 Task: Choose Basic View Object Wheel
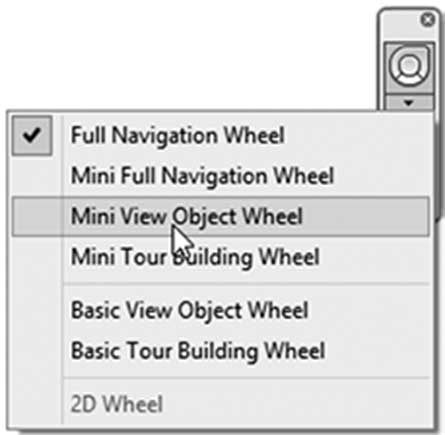click(190, 311)
